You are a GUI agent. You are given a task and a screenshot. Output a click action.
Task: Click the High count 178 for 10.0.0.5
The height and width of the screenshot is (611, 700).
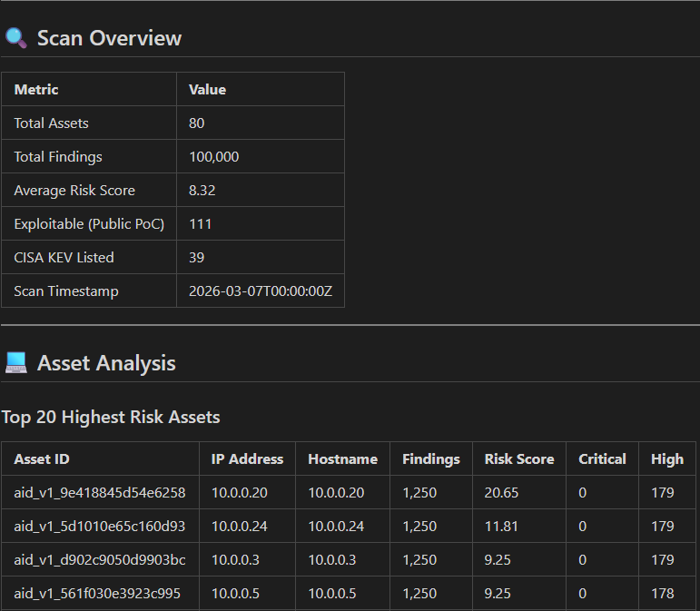(663, 593)
